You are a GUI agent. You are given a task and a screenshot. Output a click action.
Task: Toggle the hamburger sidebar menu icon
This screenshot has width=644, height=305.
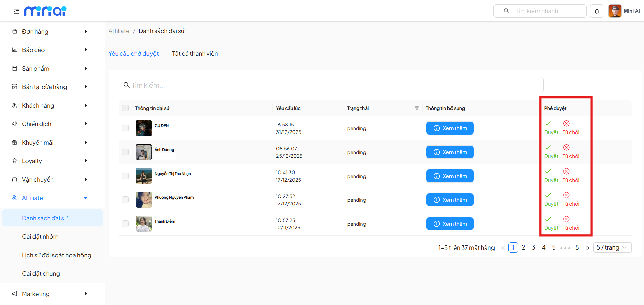coord(16,11)
